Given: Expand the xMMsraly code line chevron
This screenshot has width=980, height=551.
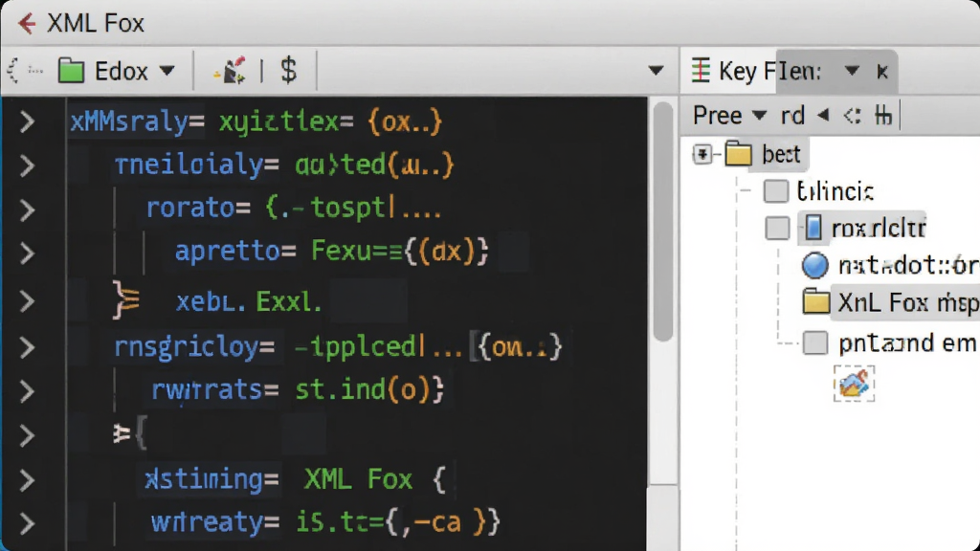Looking at the screenshot, I should [26, 121].
